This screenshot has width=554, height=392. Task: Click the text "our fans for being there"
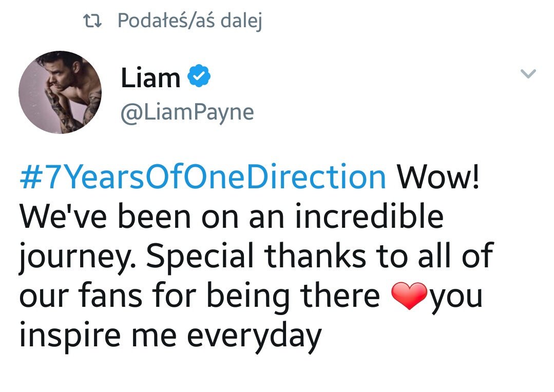[200, 296]
